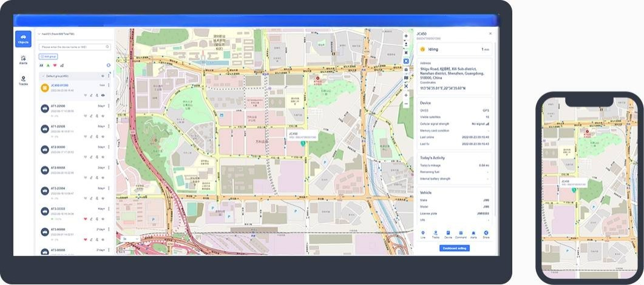
Task: Expand the account dropdown above the search
Action: (x=39, y=35)
